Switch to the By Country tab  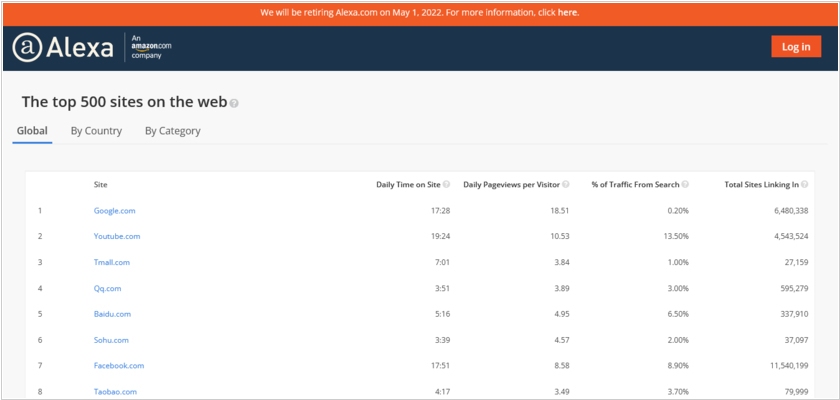tap(96, 131)
